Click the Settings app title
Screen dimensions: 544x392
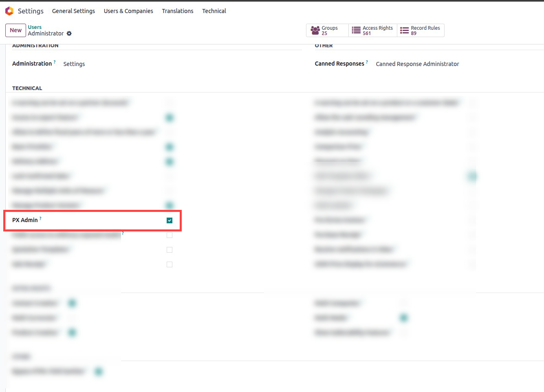click(31, 11)
